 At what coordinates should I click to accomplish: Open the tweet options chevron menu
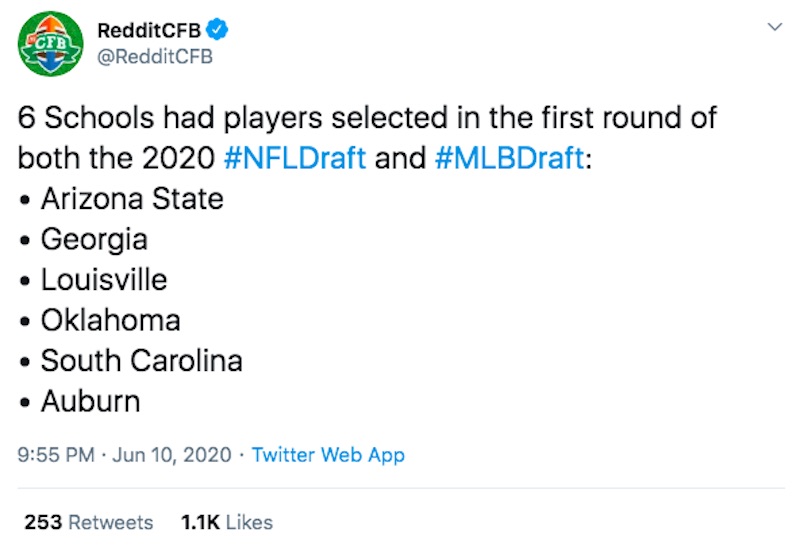(x=775, y=27)
